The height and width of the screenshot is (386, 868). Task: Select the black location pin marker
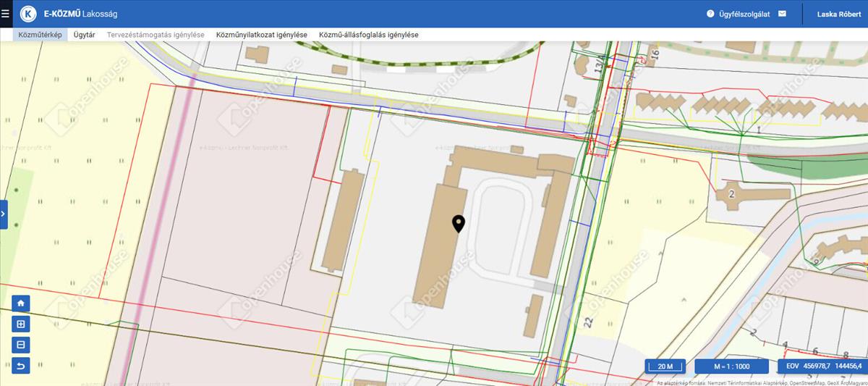458,224
